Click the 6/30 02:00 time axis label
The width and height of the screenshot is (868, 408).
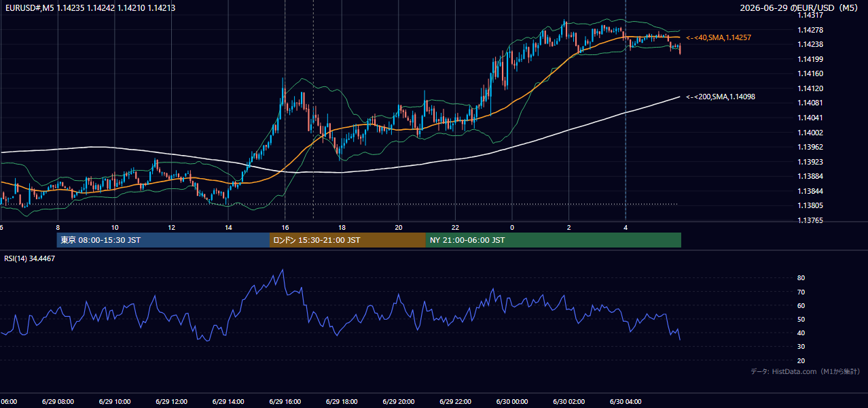pos(568,401)
